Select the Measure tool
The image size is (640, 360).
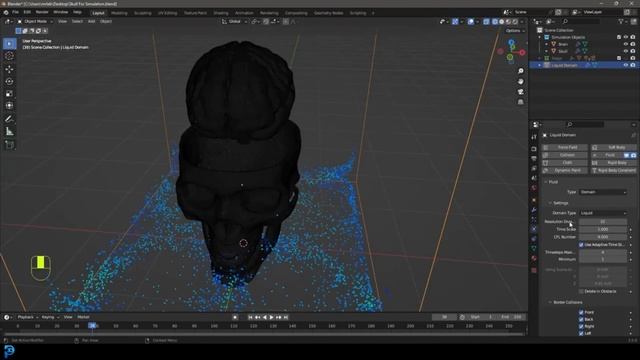click(9, 131)
